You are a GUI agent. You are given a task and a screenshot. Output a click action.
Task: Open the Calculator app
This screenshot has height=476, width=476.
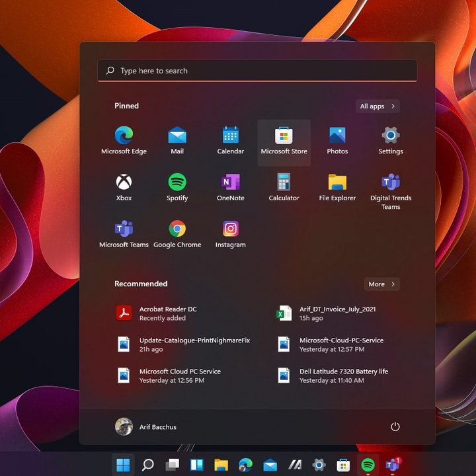(x=284, y=188)
